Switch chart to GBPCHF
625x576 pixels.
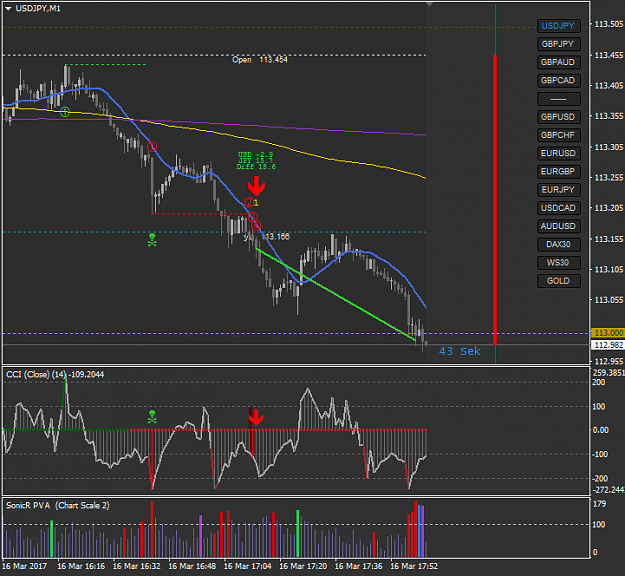pyautogui.click(x=558, y=135)
